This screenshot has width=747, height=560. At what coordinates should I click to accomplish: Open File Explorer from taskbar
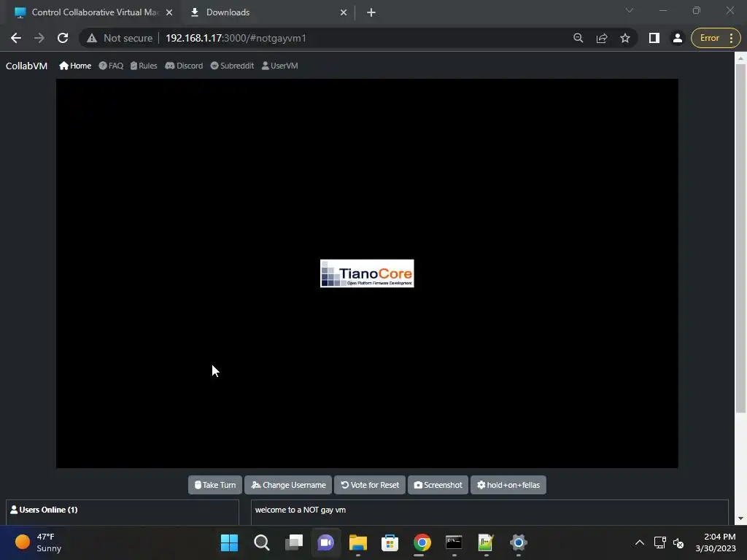coord(357,542)
